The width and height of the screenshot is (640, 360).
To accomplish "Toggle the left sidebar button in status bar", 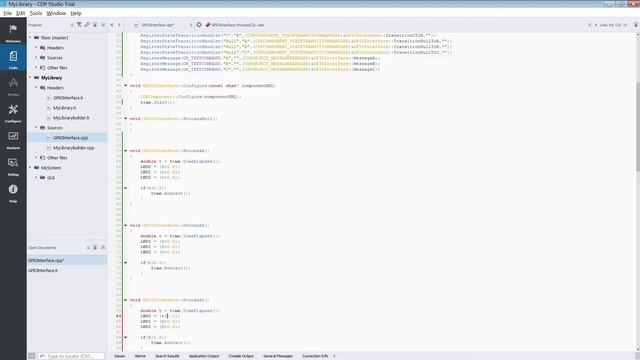I will tap(32, 356).
